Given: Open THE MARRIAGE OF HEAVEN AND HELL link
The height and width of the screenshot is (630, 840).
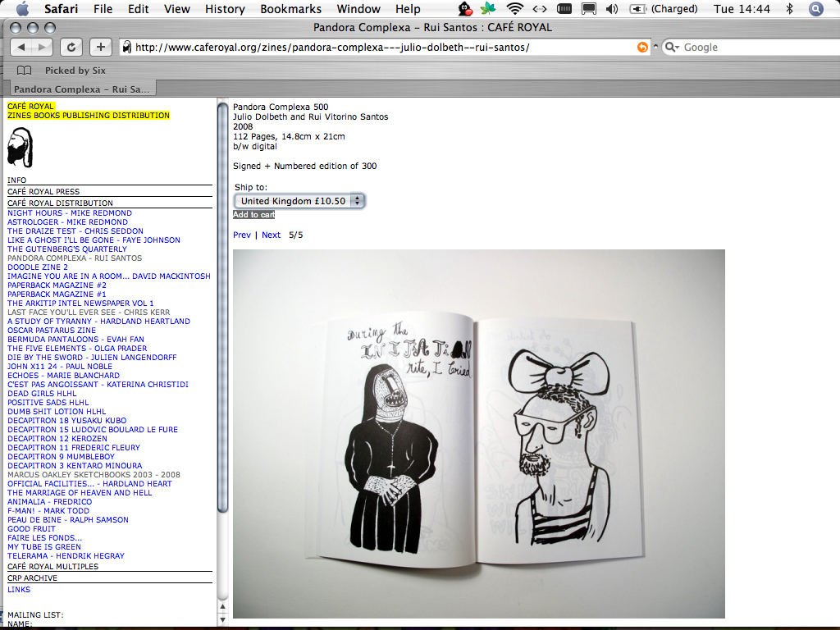Looking at the screenshot, I should tap(80, 492).
